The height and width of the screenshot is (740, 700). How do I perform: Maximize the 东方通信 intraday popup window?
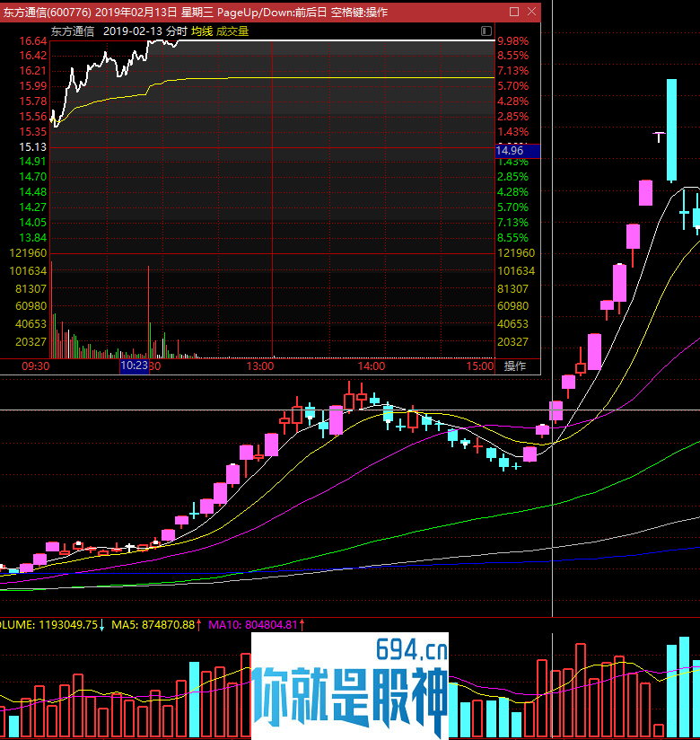pos(514,12)
